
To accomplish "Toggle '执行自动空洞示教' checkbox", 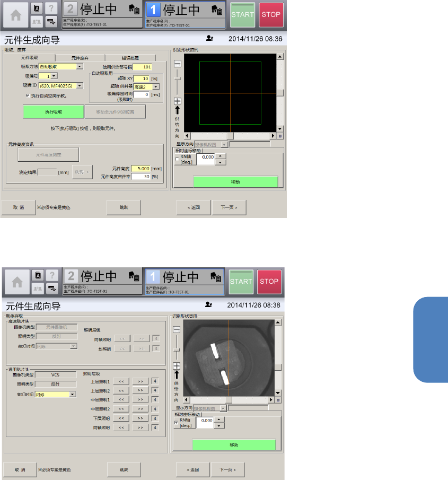I will click(x=28, y=96).
